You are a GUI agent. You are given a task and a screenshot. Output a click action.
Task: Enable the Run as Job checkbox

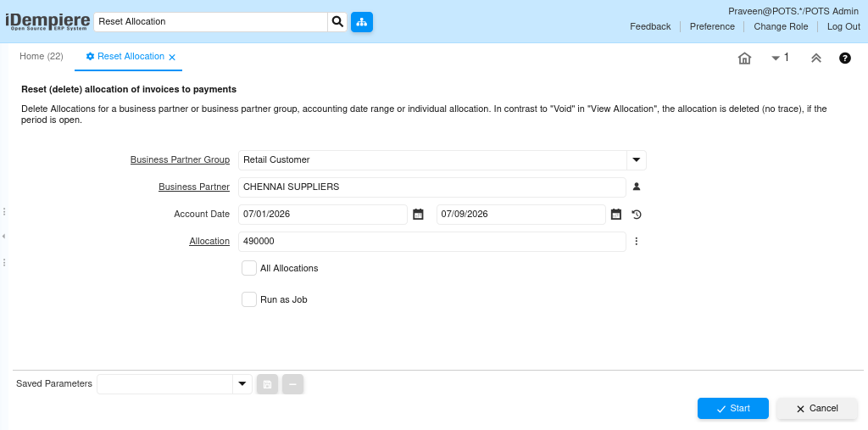click(x=249, y=299)
